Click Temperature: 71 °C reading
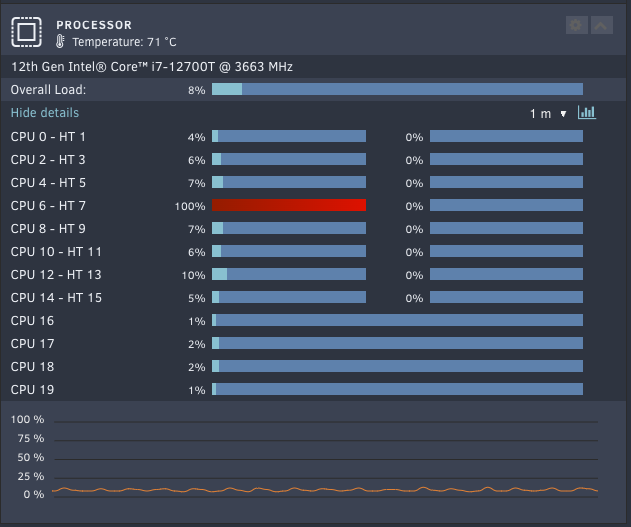Viewport: 631px width, 527px height. tap(124, 42)
